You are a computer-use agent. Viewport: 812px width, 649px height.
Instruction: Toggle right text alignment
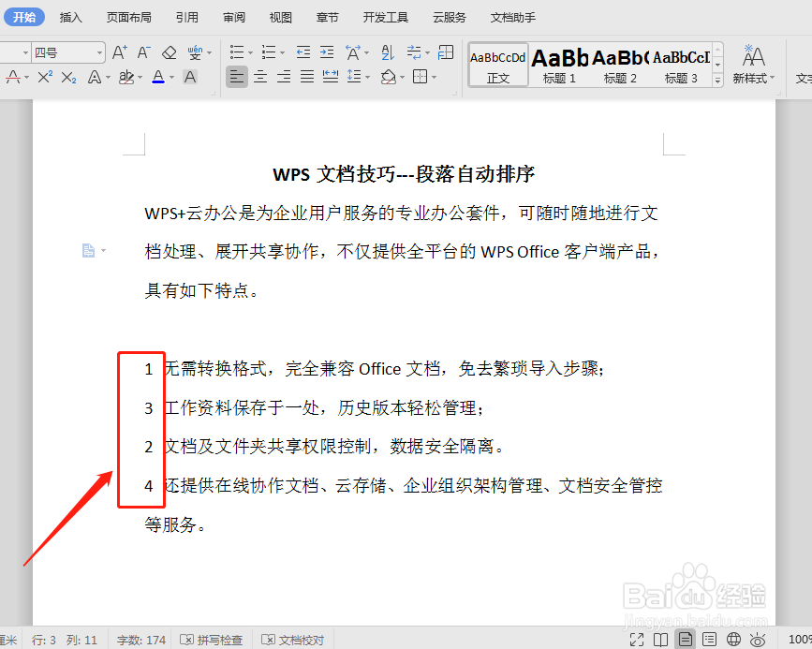[284, 77]
